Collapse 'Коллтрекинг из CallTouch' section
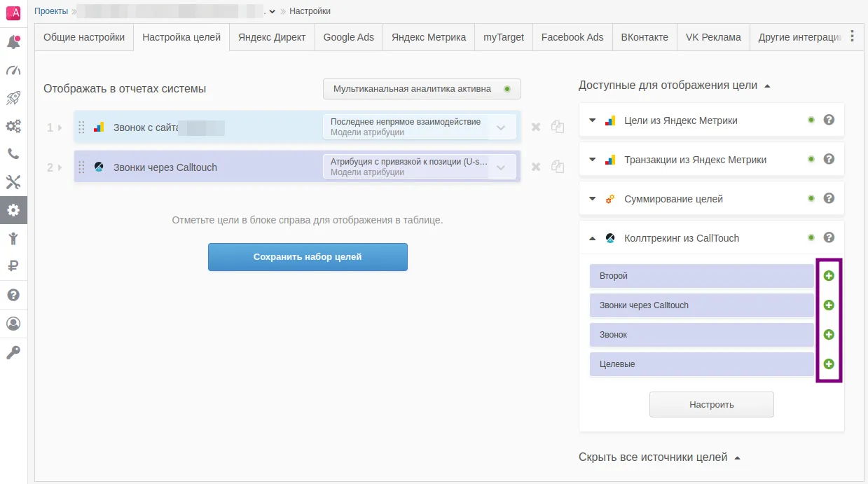This screenshot has height=484, width=868. (x=593, y=238)
